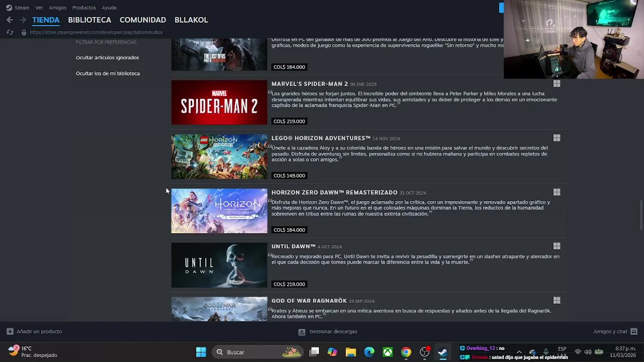Open Google Chrome from the taskbar
The width and height of the screenshot is (644, 362).
pos(406,352)
